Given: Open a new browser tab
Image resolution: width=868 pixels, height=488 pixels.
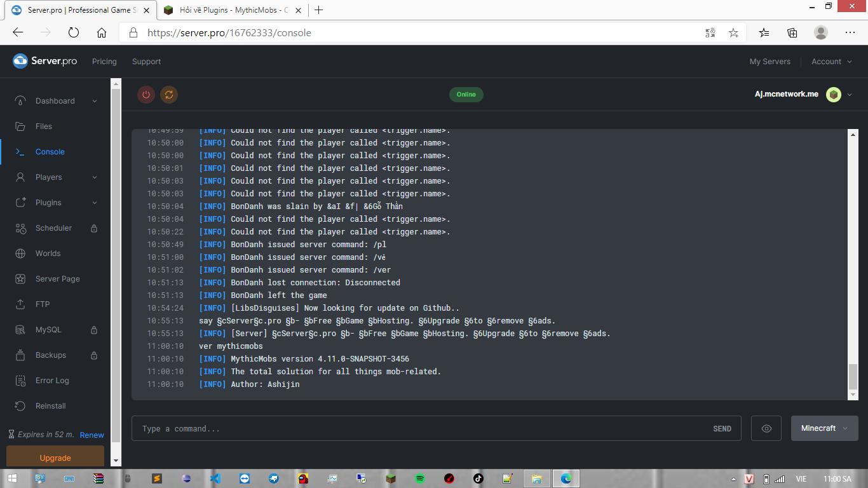Looking at the screenshot, I should click(x=319, y=10).
